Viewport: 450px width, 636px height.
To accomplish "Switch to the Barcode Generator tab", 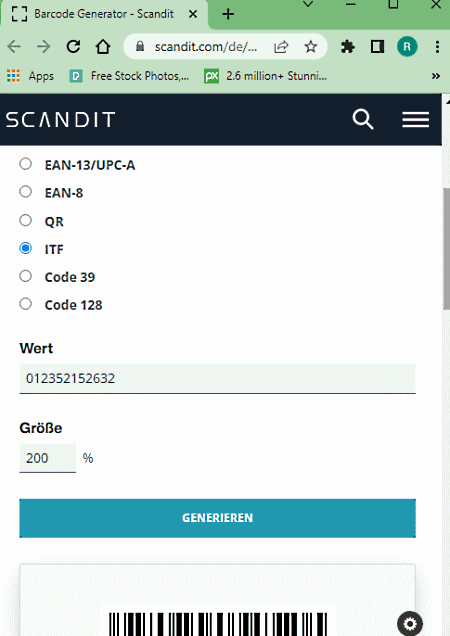I will click(105, 14).
